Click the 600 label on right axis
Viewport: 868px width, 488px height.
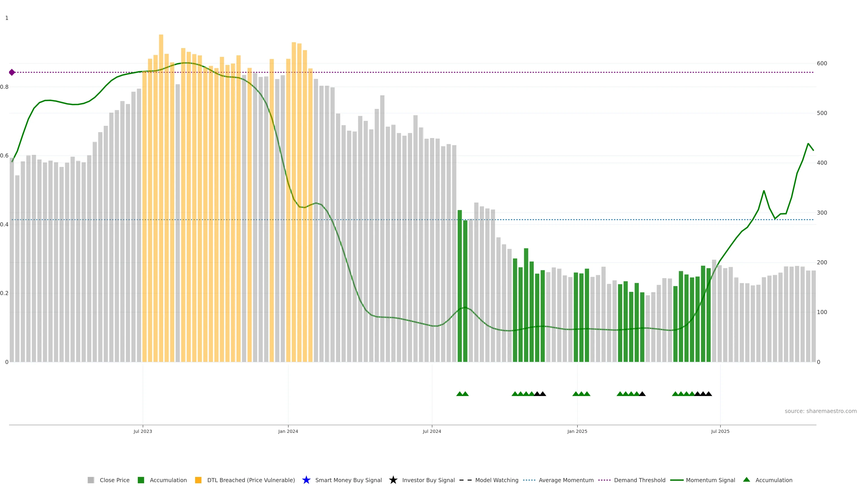822,63
